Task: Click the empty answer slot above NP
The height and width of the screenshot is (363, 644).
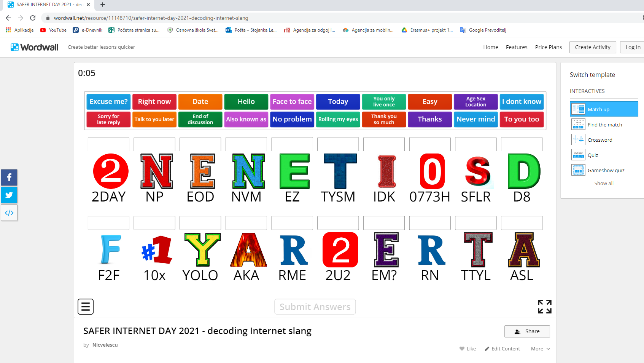Action: 154,144
